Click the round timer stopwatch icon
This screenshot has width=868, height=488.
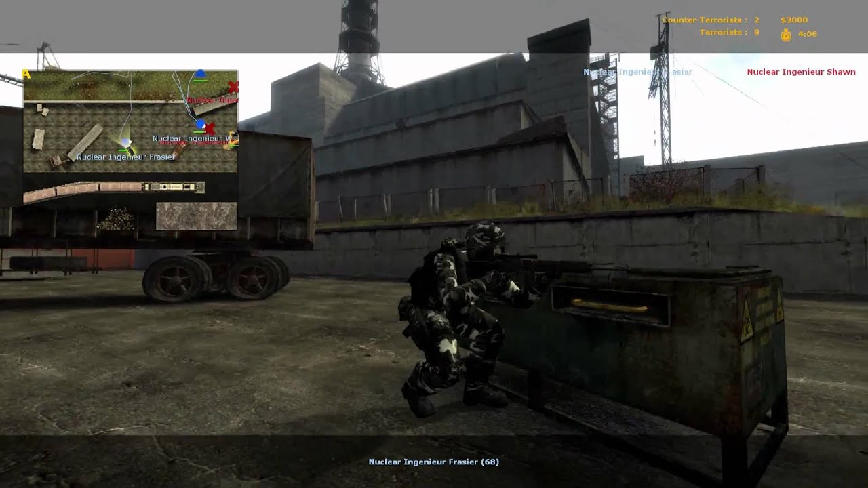point(786,35)
